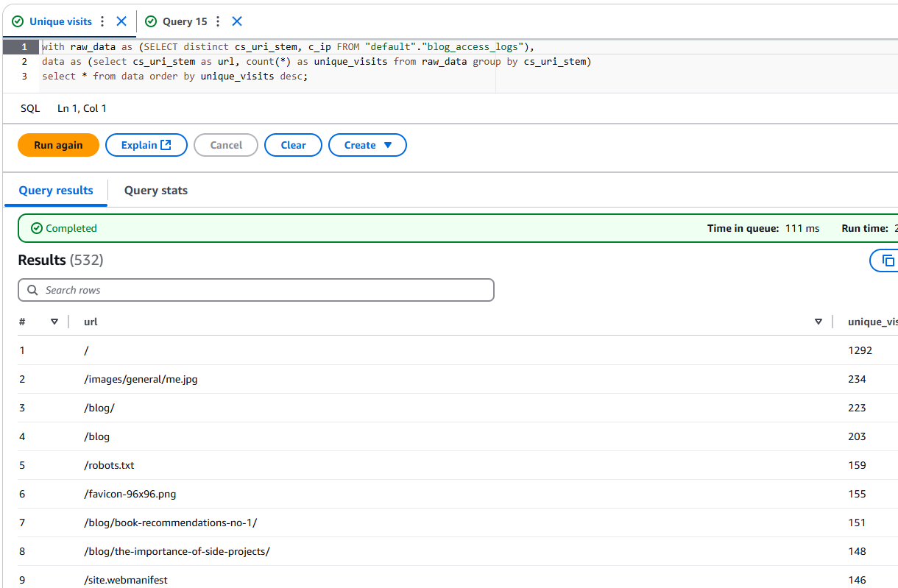Open Query 15 tab options menu
This screenshot has width=898, height=588.
[x=218, y=21]
